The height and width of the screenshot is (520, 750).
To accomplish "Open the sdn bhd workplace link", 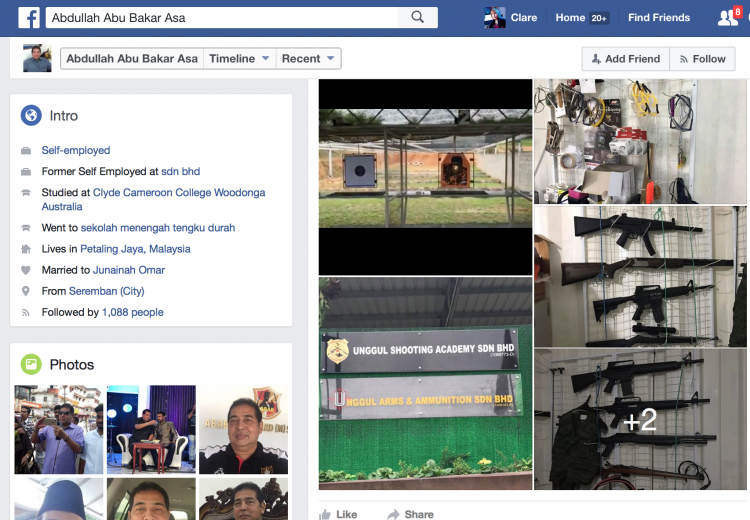I will [x=180, y=171].
